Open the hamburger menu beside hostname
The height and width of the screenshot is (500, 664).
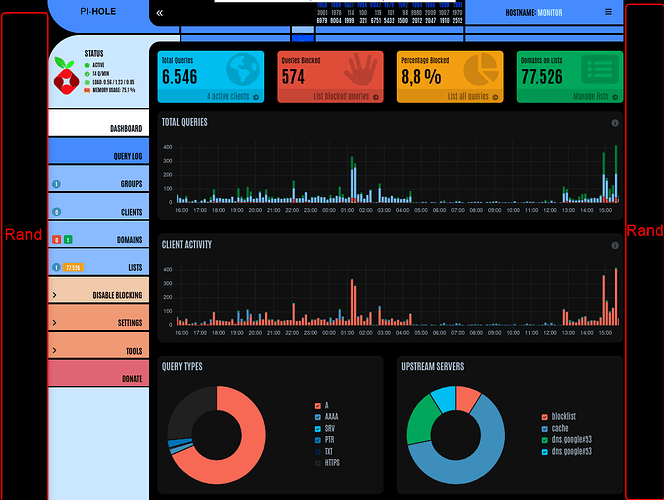[x=608, y=13]
